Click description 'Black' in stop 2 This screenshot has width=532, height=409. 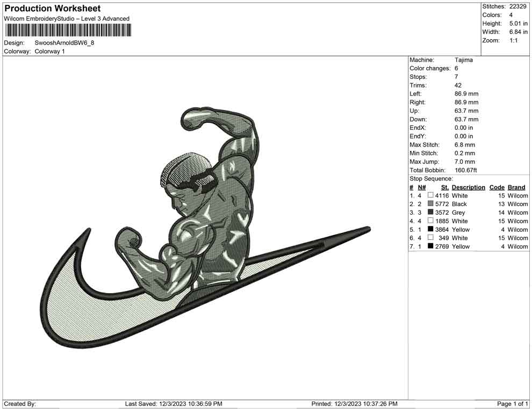pyautogui.click(x=459, y=204)
